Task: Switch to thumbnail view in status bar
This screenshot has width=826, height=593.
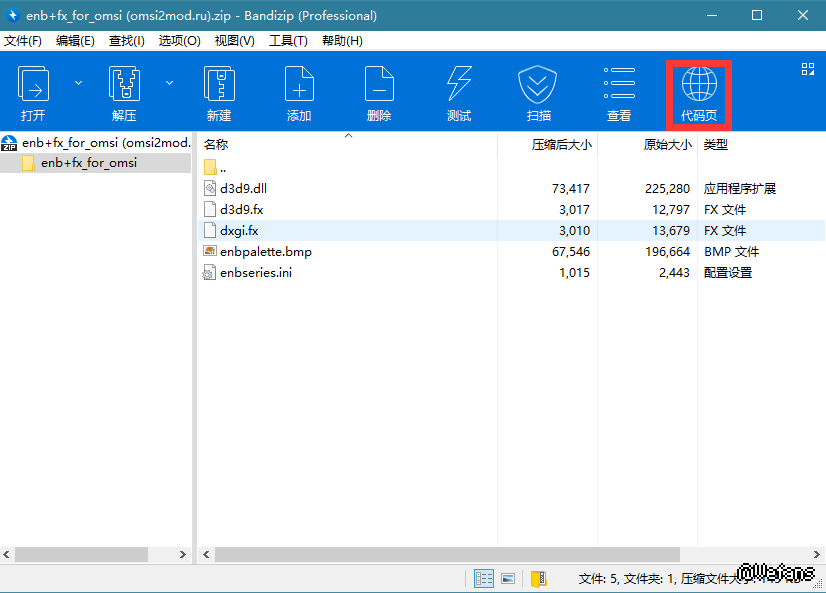Action: click(x=508, y=578)
